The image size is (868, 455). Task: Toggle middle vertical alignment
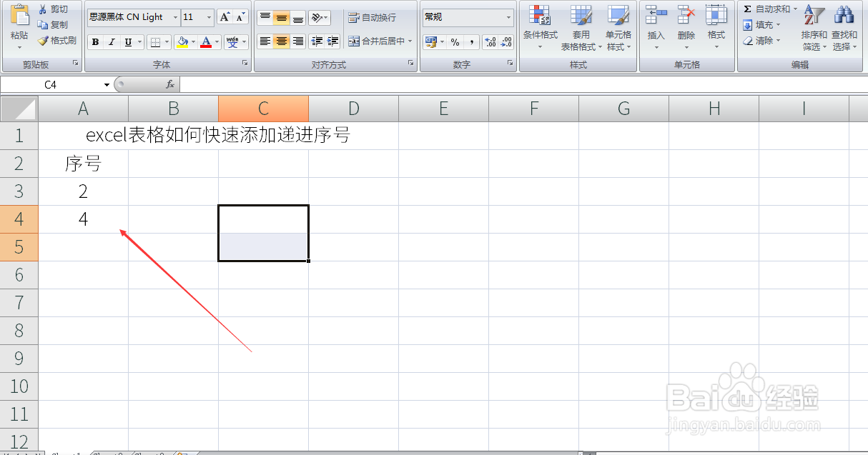pos(281,17)
